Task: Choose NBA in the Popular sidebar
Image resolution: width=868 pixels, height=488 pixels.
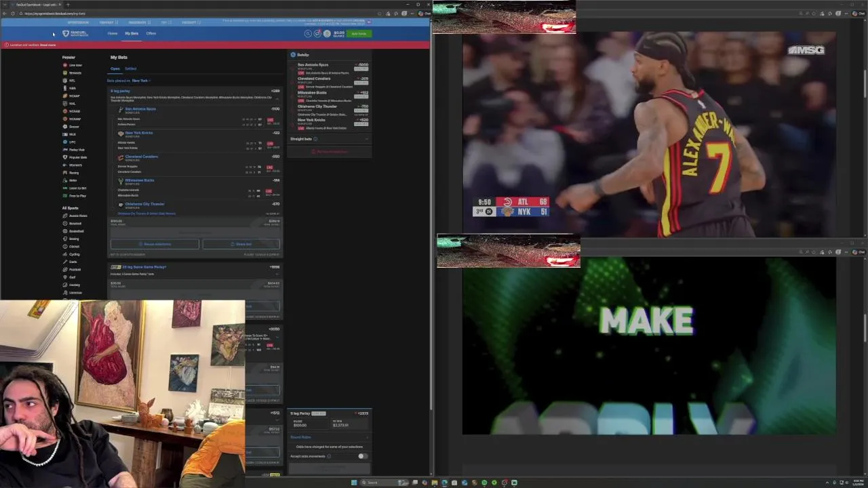Action: (x=69, y=88)
